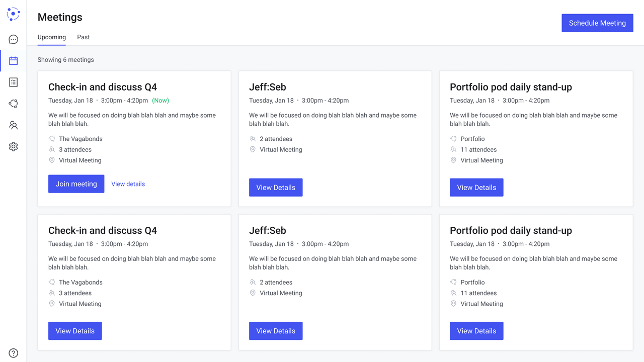Select the Upcoming tab

coord(52,37)
